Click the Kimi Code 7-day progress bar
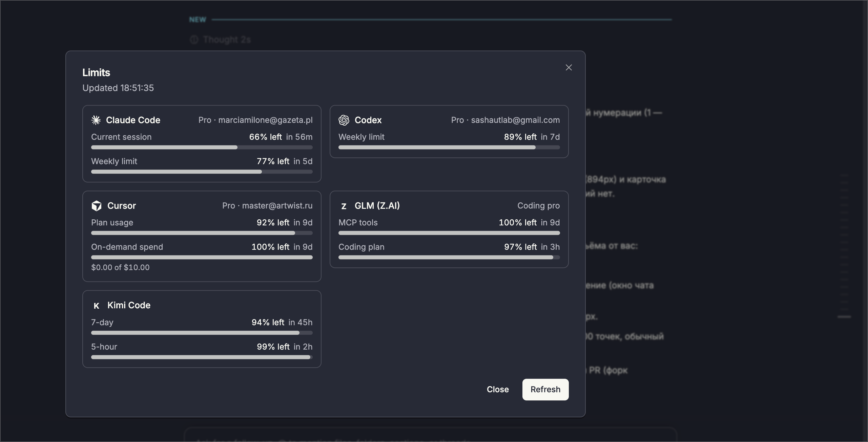 202,333
